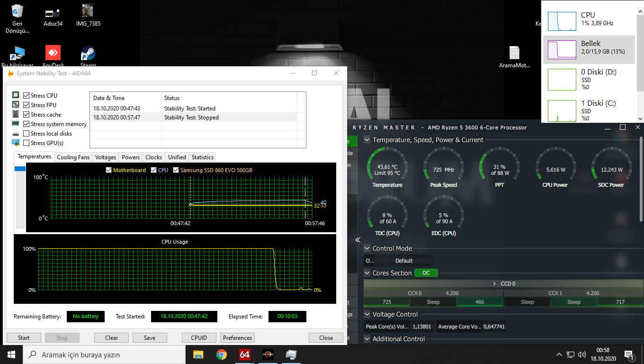Click the monitor icon beside Stress GPU(s)

16,143
